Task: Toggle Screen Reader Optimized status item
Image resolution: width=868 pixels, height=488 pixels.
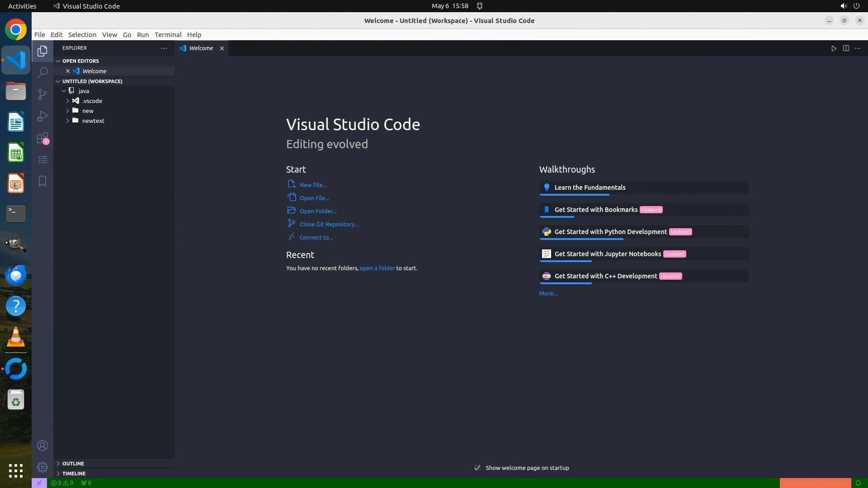Action: 815,483
